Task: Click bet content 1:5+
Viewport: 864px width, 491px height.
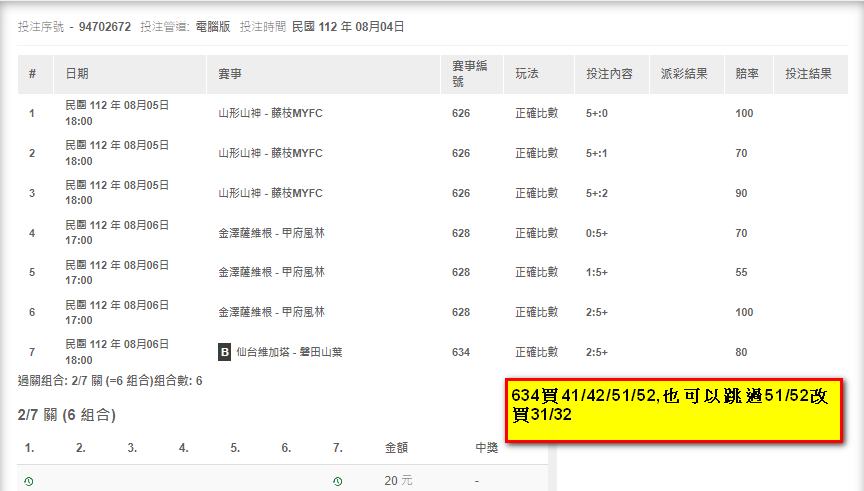Action: [x=597, y=272]
